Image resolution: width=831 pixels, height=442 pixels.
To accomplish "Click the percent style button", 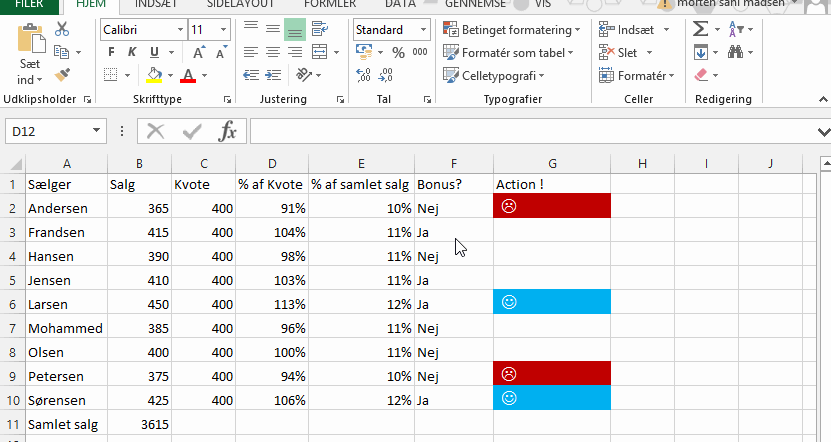I will [x=398, y=53].
